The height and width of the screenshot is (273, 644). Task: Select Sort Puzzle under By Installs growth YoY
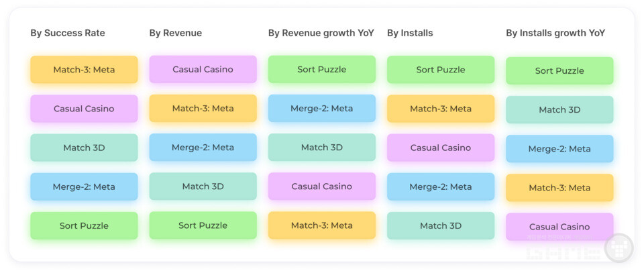(x=559, y=71)
